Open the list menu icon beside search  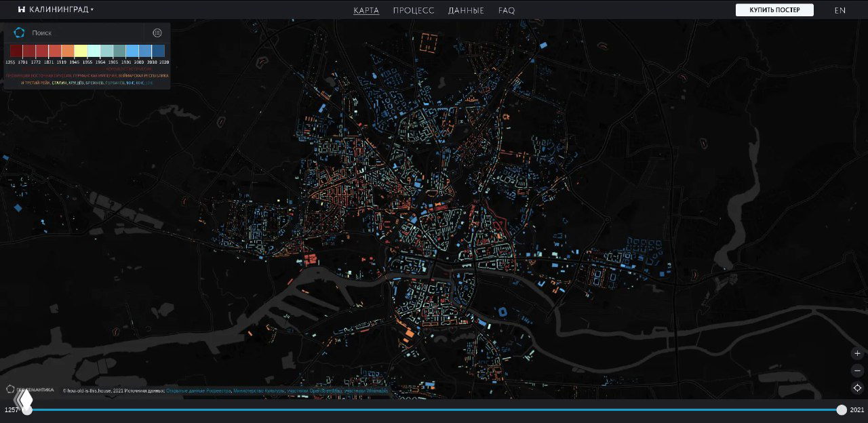pyautogui.click(x=157, y=33)
